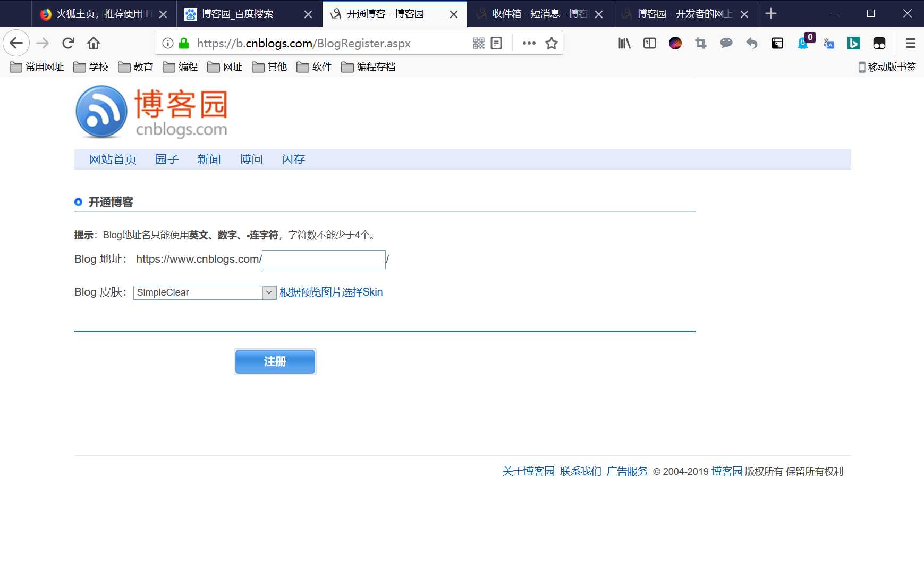The width and height of the screenshot is (924, 577).
Task: Show sidebars toolbar icon
Action: coord(650,43)
